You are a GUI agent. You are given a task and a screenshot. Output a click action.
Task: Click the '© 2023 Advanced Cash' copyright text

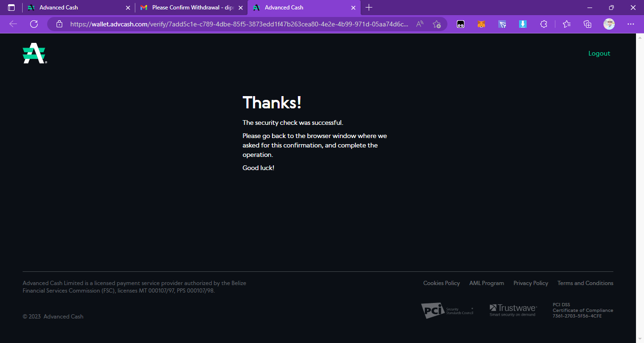pos(53,317)
